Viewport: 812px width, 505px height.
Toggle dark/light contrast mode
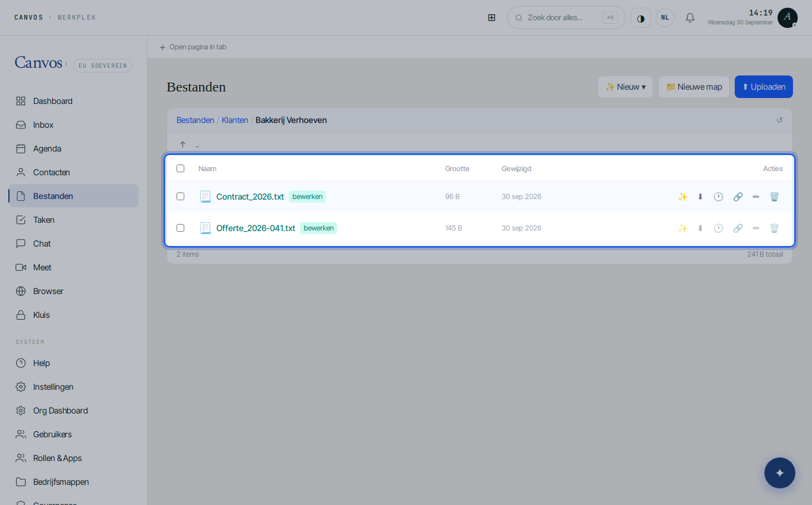tap(641, 18)
